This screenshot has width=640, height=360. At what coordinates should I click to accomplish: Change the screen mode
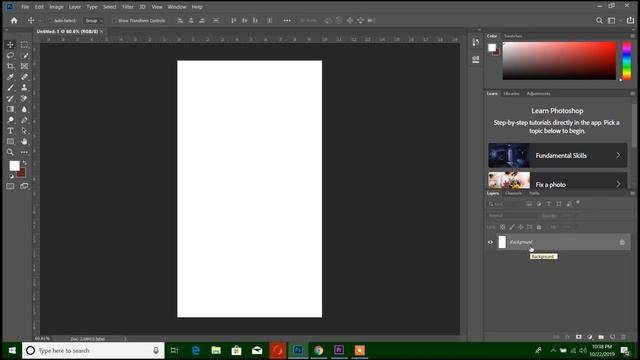tap(24, 186)
